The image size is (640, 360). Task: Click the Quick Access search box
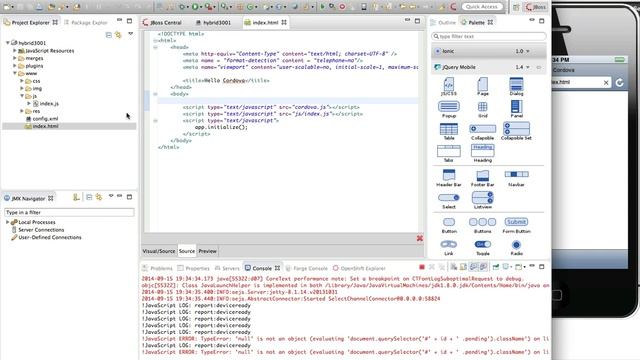tap(482, 7)
